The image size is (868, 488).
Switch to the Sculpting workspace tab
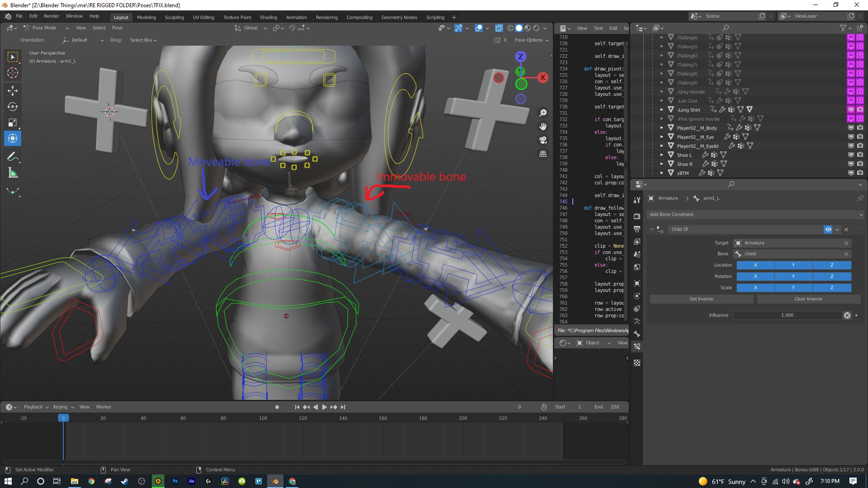coord(174,17)
